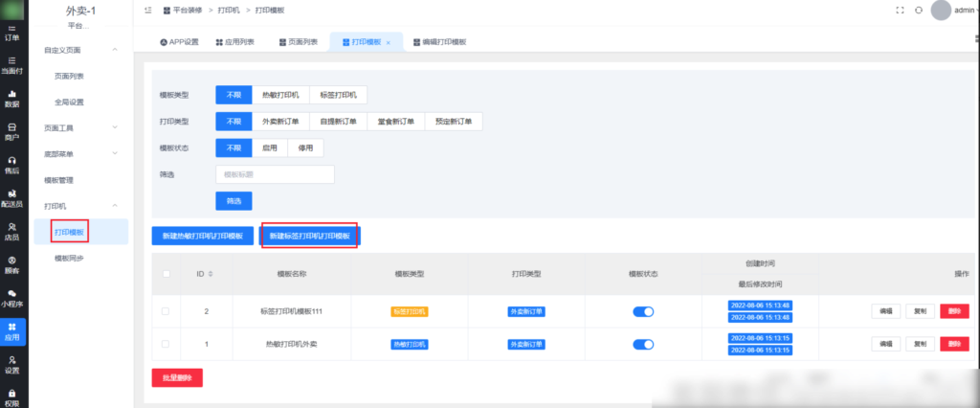Viewport: 980px width, 408px height.
Task: Switch to the APP设置 tab
Action: click(179, 42)
